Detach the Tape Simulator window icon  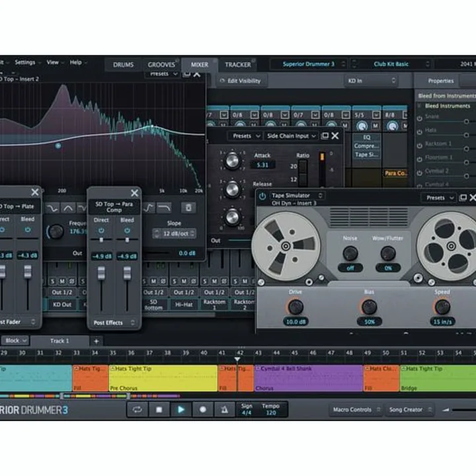click(463, 198)
